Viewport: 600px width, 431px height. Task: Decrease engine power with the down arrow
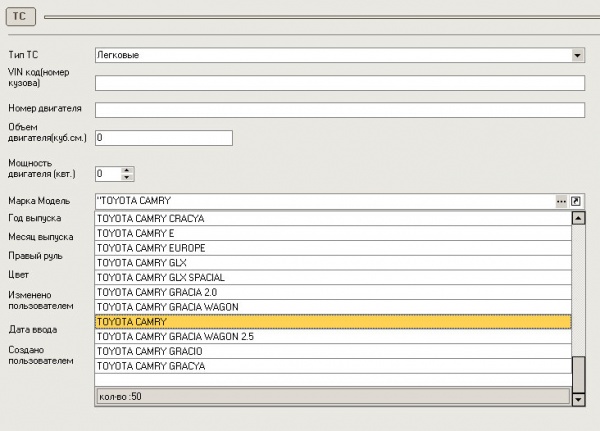coord(127,177)
